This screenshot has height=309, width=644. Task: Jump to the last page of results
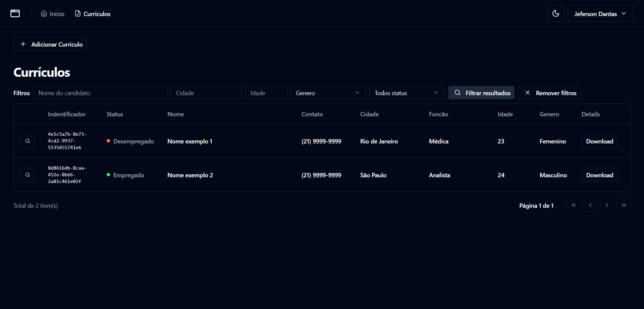pos(624,205)
